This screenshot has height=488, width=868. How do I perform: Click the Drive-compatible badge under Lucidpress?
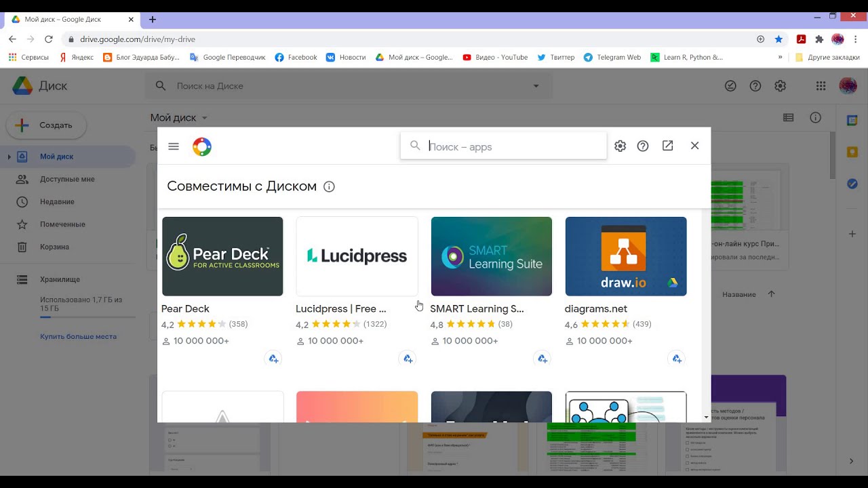pos(408,359)
